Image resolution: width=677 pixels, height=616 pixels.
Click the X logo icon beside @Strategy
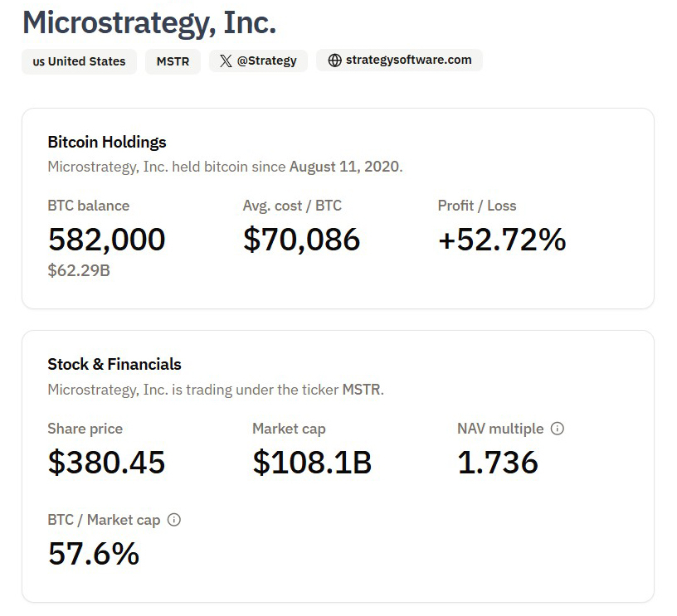click(226, 61)
